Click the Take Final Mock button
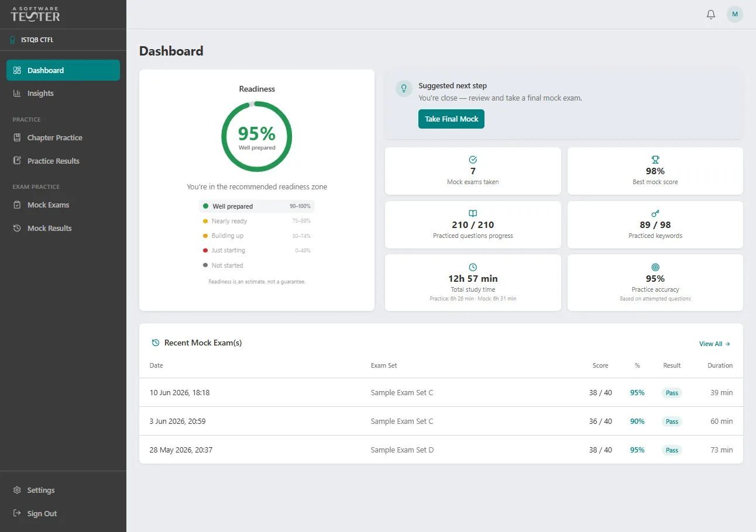 point(451,119)
